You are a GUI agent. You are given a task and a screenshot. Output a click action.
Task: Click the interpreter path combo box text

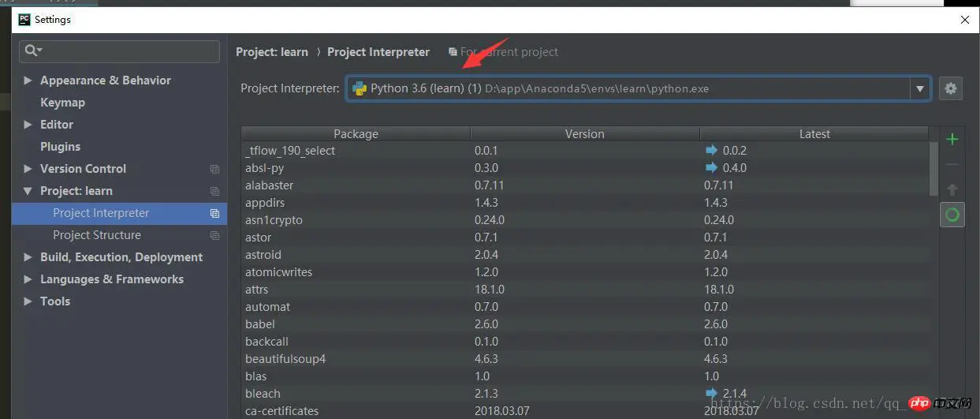[x=540, y=88]
